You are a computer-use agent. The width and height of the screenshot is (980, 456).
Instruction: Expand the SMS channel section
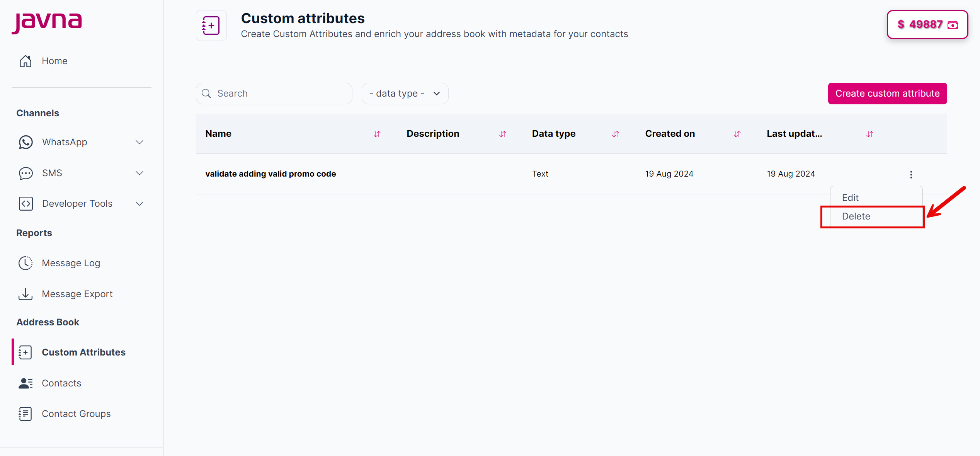(x=140, y=173)
